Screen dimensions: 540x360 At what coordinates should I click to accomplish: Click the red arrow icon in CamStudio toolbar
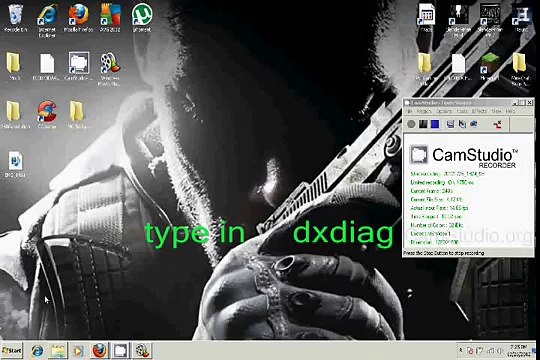[x=497, y=125]
